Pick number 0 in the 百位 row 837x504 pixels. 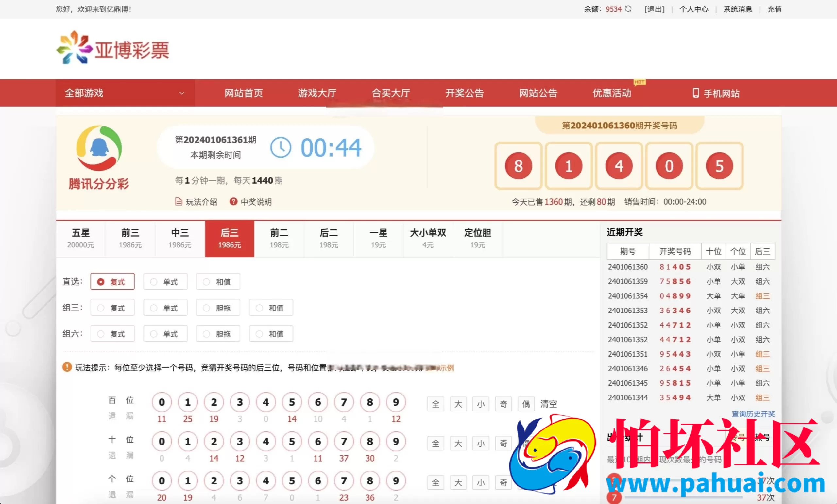162,402
